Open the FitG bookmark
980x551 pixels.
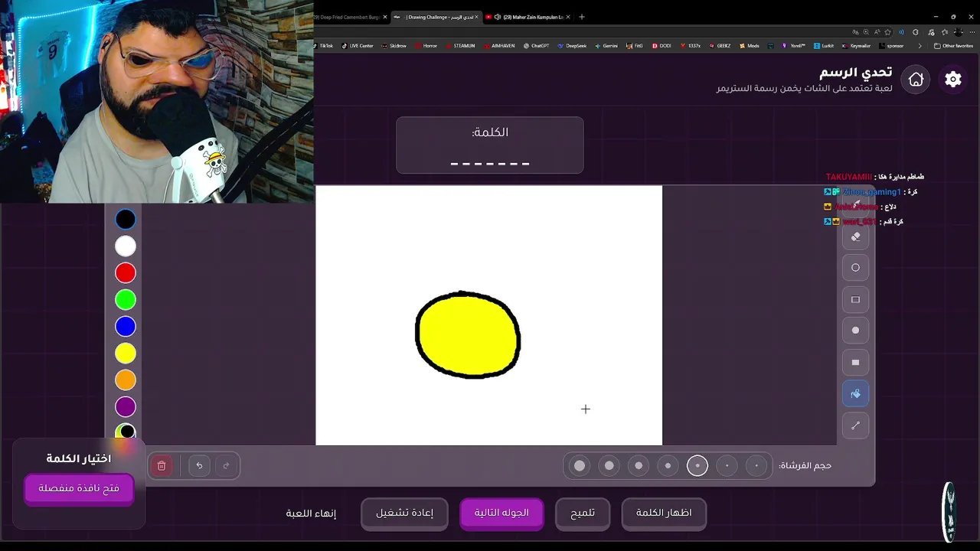click(635, 46)
